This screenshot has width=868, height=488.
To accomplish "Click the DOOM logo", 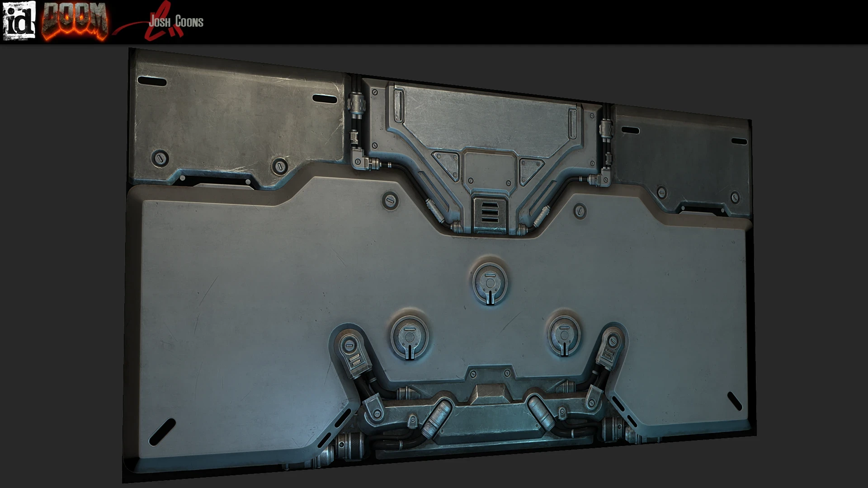I will click(x=75, y=21).
